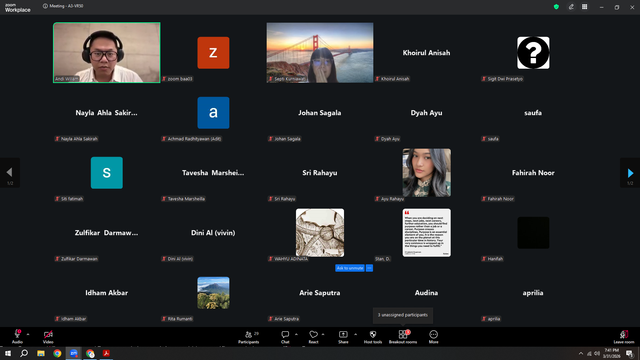Screen dimensions: 640x360
Task: Click Ask to unmute button
Action: [x=350, y=268]
